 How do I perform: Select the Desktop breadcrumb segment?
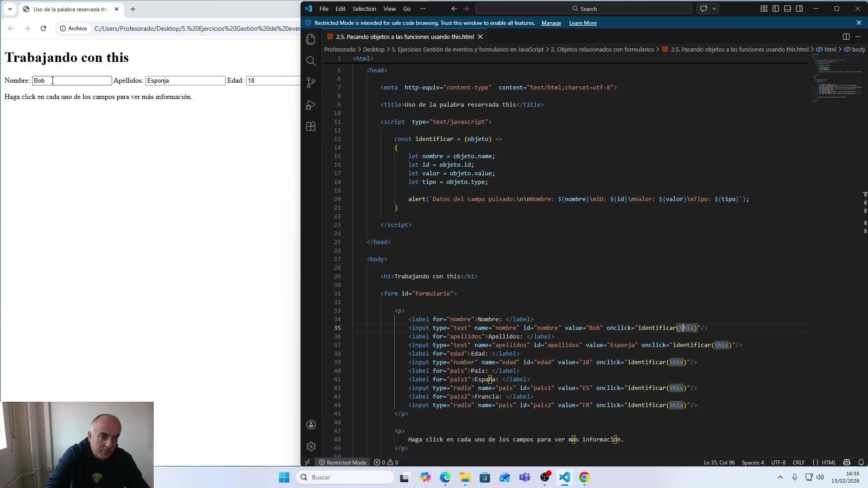(373, 49)
